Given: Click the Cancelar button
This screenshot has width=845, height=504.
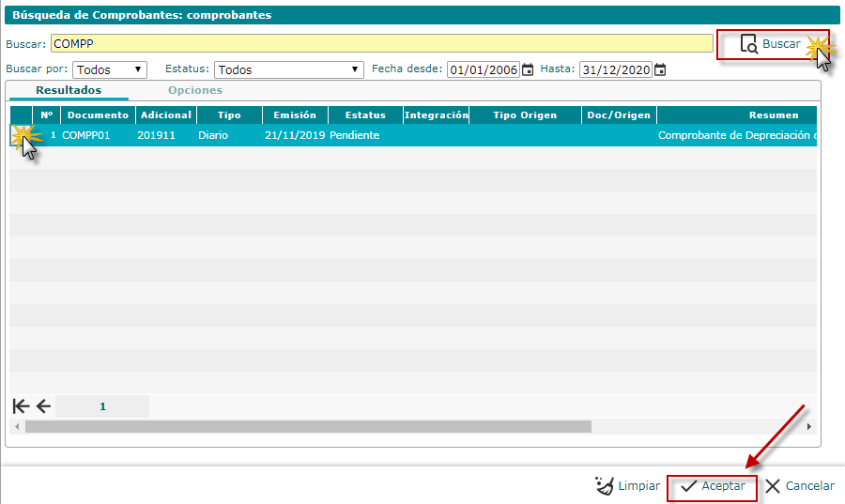Looking at the screenshot, I should pos(799,486).
